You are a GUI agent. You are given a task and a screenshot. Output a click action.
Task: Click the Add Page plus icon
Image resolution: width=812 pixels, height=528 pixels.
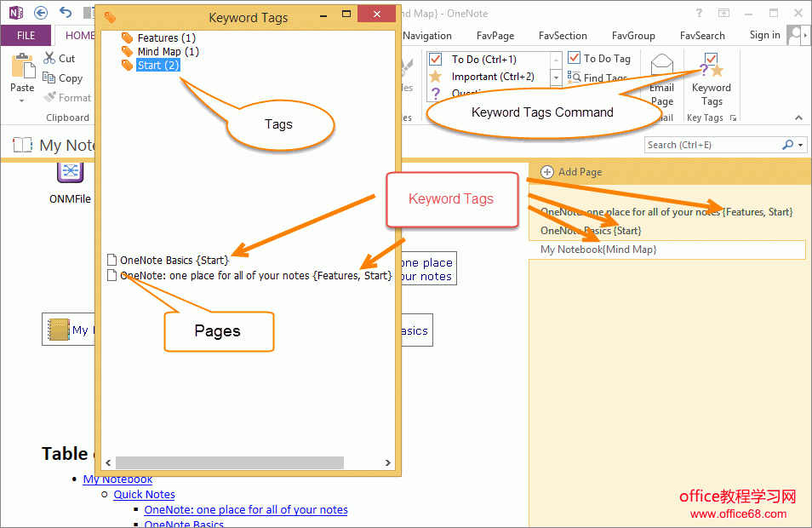point(546,172)
